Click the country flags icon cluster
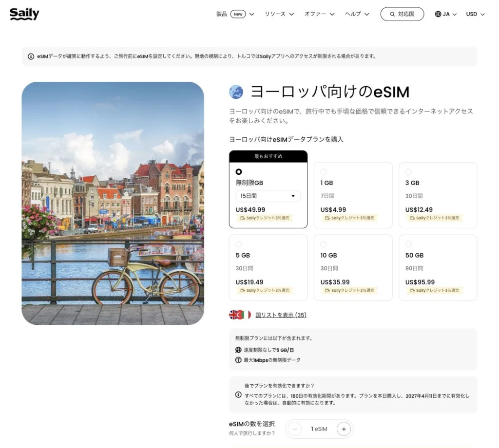Image resolution: width=499 pixels, height=448 pixels. click(x=240, y=315)
